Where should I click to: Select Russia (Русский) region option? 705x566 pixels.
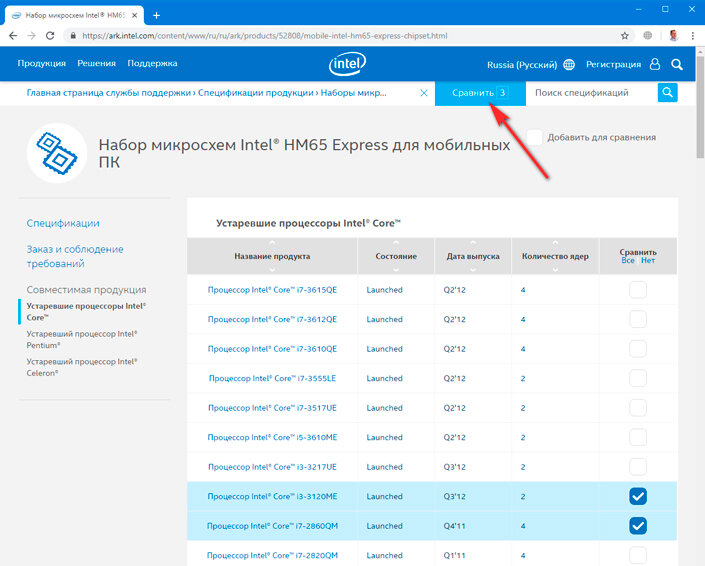click(522, 65)
